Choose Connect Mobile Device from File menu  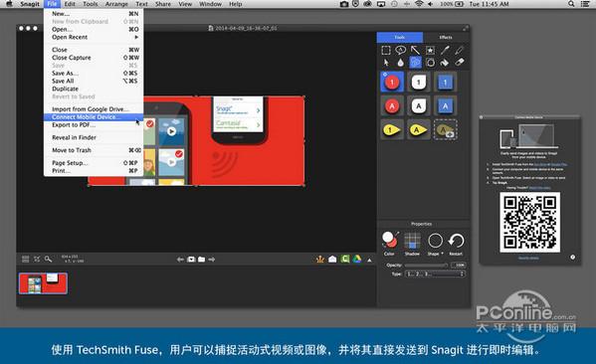(94, 117)
